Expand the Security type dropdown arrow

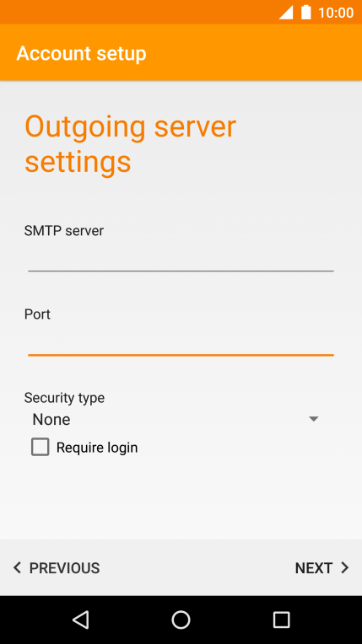pos(313,419)
